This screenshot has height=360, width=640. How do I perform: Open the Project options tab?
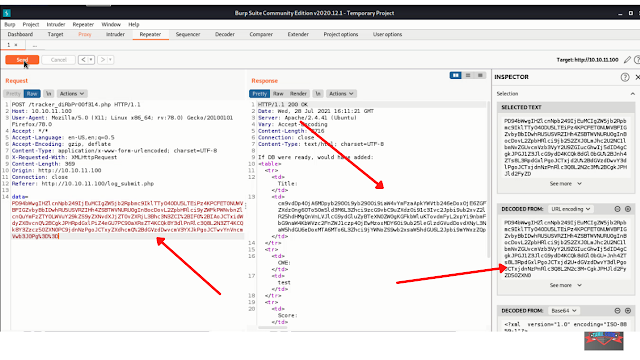pos(341,34)
